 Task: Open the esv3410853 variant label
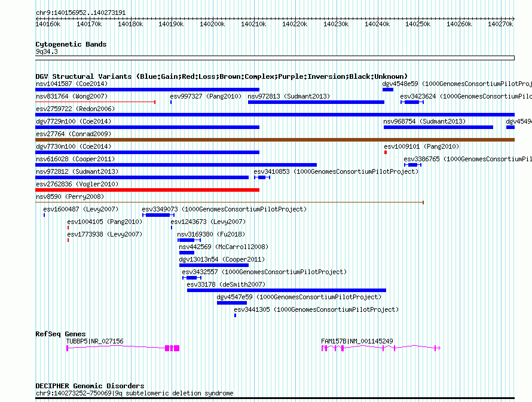tap(336, 171)
